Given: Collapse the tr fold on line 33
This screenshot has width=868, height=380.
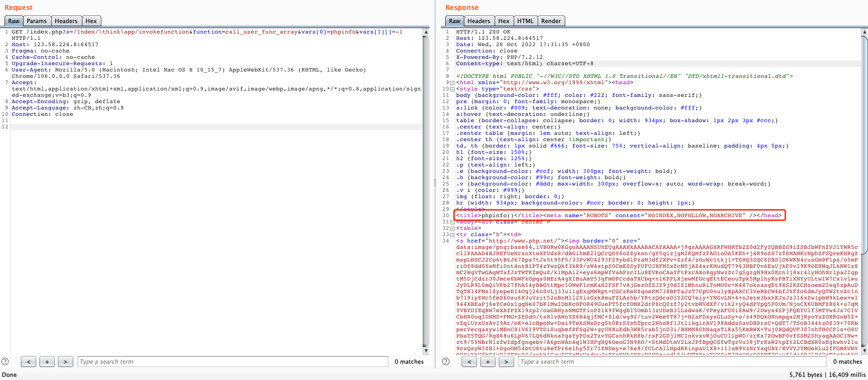Looking at the screenshot, I should [x=452, y=235].
